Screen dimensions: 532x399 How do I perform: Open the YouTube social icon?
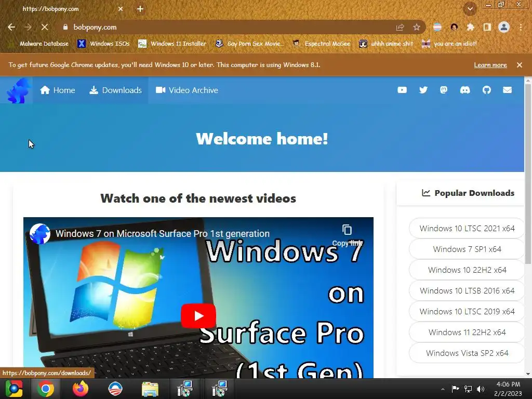tap(402, 90)
